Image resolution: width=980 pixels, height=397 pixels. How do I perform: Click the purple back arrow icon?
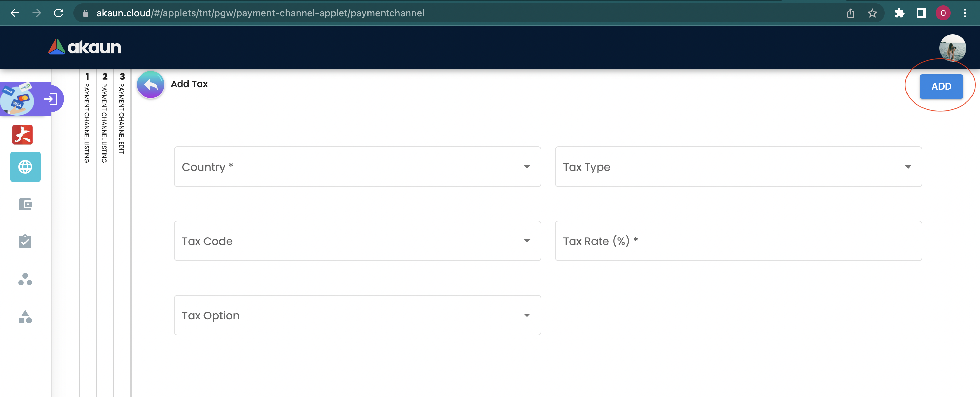(x=151, y=84)
